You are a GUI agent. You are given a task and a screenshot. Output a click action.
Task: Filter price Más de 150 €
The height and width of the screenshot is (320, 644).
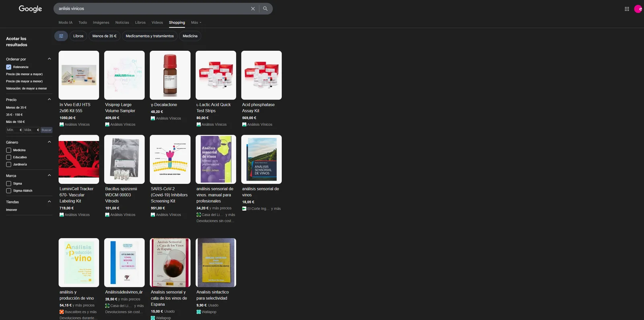click(x=15, y=122)
